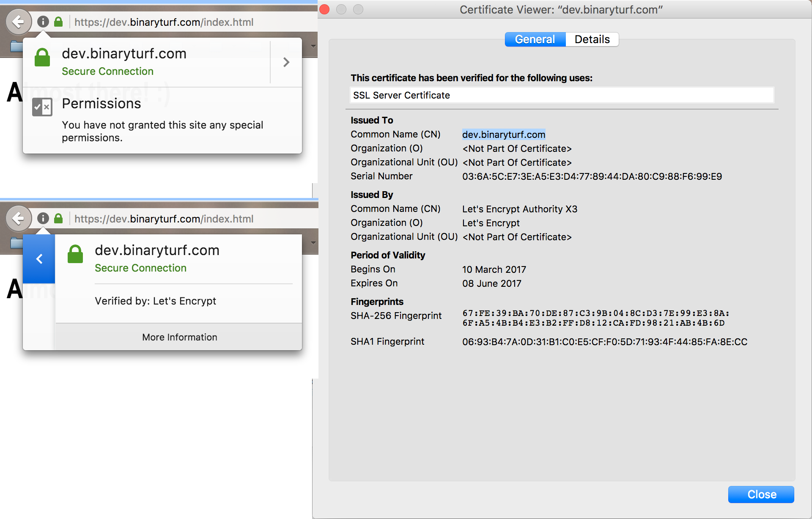Click large green lock in top popup
Image resolution: width=812 pixels, height=519 pixels.
click(42, 58)
